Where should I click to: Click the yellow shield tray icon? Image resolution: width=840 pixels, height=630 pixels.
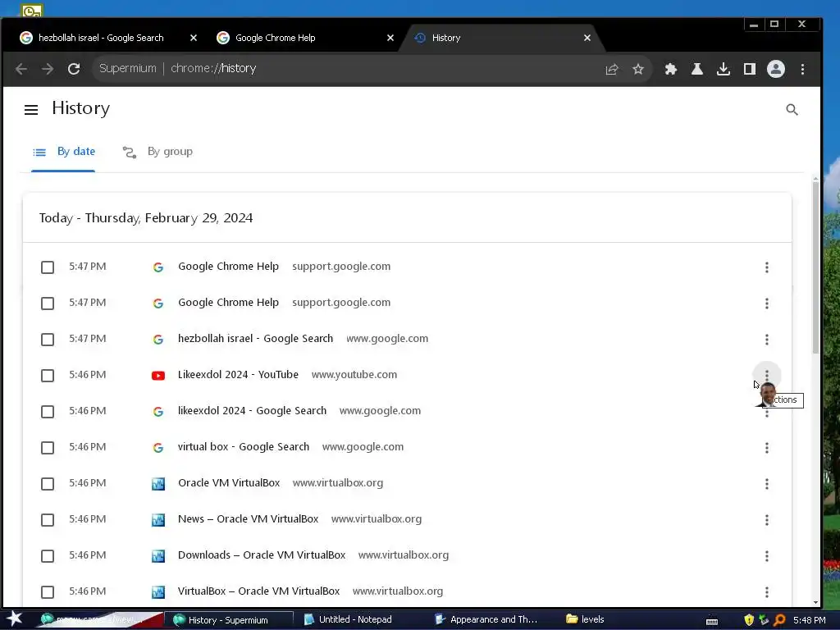coord(749,620)
